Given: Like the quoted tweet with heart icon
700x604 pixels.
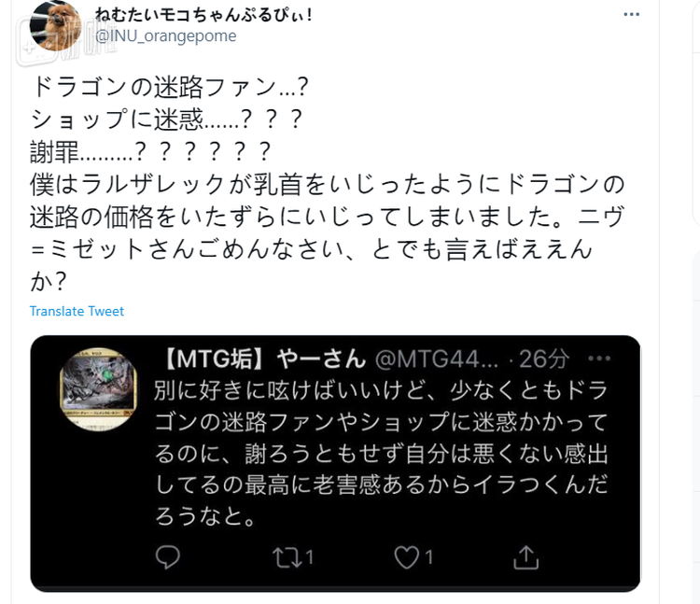Looking at the screenshot, I should tap(406, 557).
